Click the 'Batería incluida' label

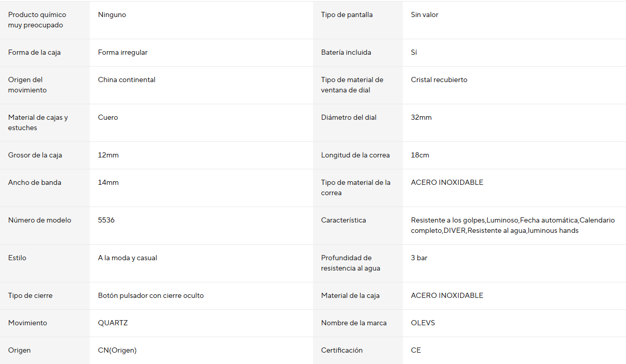[346, 52]
